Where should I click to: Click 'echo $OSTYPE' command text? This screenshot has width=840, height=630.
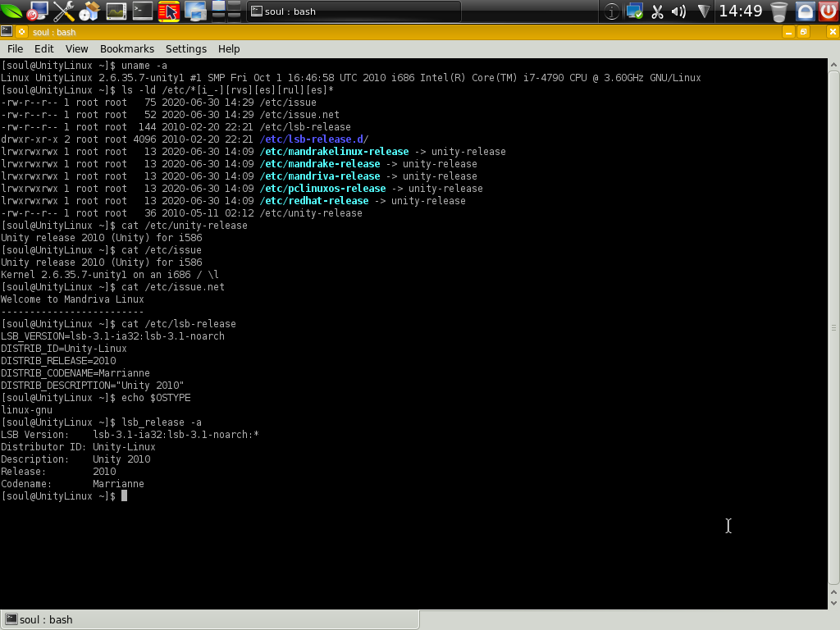pos(156,398)
